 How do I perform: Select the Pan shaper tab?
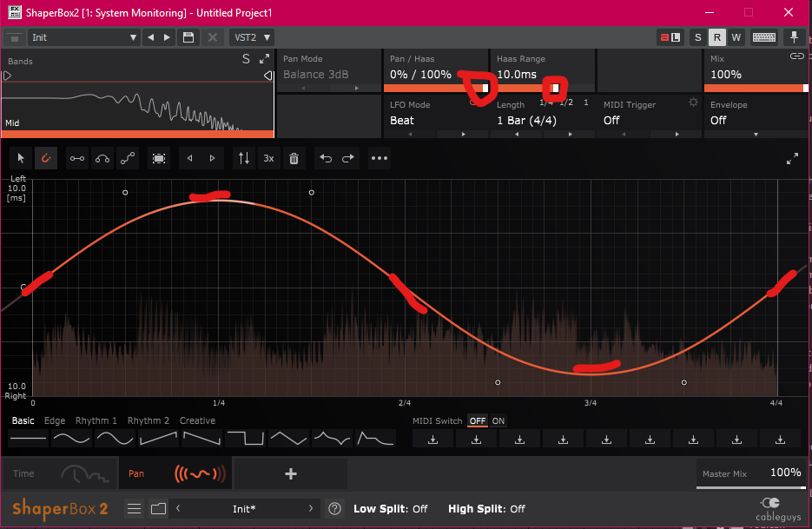pos(175,473)
